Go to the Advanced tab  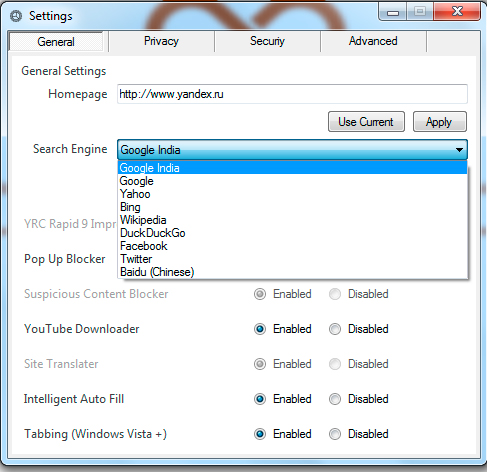[373, 41]
